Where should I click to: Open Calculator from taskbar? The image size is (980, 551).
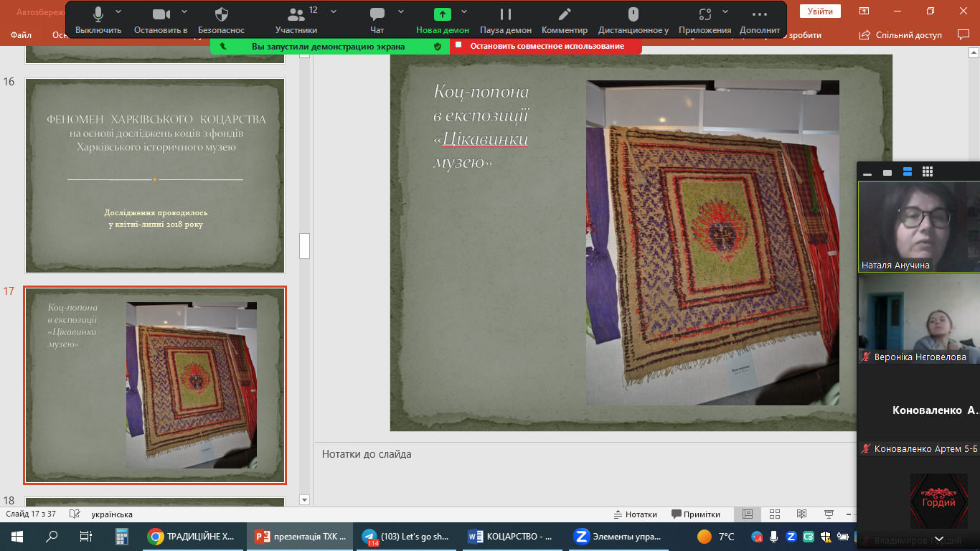pos(121,536)
